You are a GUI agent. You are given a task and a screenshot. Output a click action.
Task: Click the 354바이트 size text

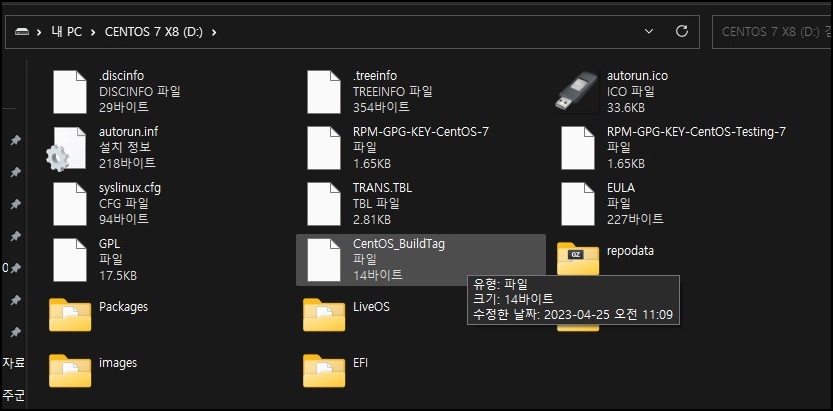[381, 107]
